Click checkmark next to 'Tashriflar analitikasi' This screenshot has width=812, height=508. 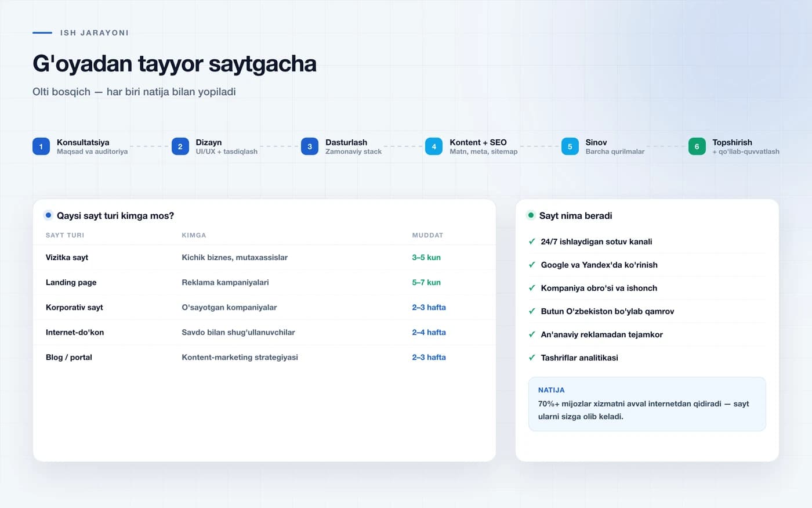coord(532,358)
